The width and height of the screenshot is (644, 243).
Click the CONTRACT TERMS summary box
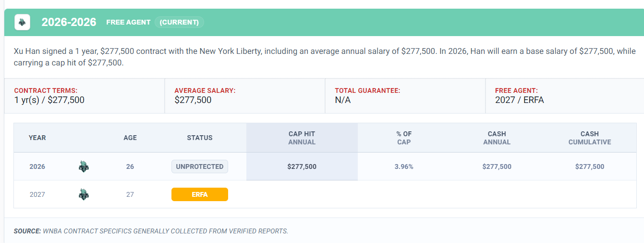tap(85, 96)
